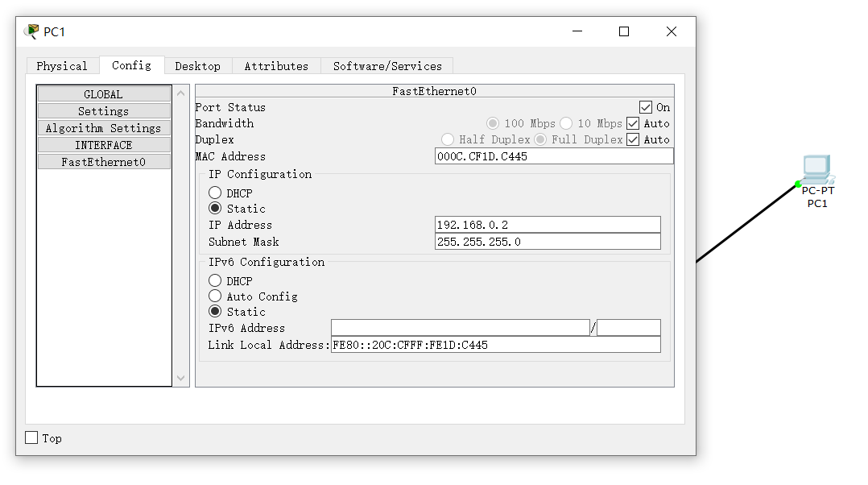The width and height of the screenshot is (868, 485).
Task: Select Half Duplex radio option
Action: 448,139
